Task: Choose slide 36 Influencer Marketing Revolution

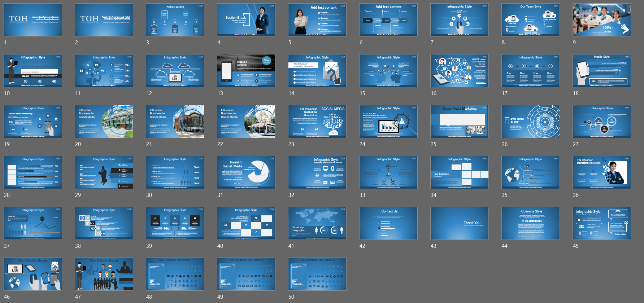Action: pyautogui.click(x=602, y=172)
